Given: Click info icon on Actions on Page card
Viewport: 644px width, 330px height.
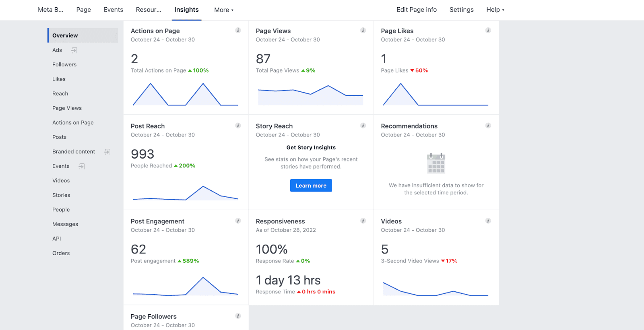Looking at the screenshot, I should coord(238,31).
